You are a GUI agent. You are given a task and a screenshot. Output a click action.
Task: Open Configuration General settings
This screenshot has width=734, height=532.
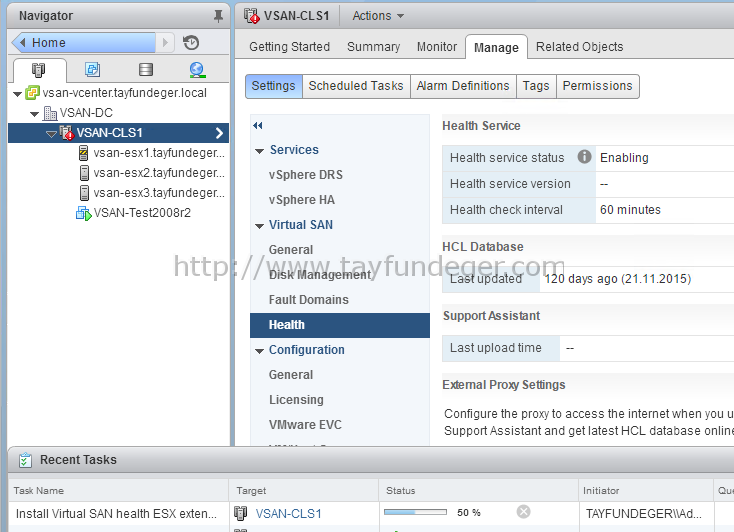(291, 375)
